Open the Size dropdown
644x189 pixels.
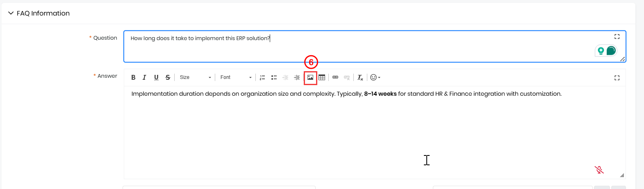pyautogui.click(x=195, y=77)
